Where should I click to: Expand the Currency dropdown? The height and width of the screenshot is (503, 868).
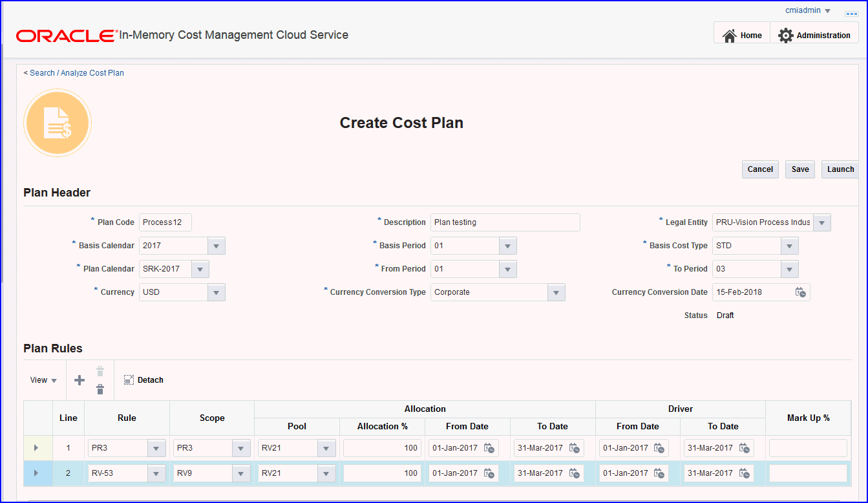pos(217,292)
